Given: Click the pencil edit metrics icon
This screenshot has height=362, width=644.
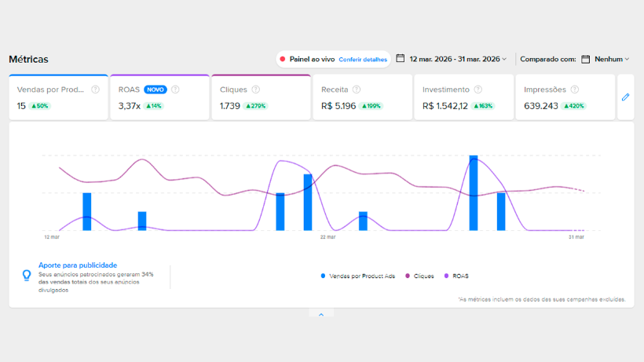Looking at the screenshot, I should pyautogui.click(x=625, y=97).
